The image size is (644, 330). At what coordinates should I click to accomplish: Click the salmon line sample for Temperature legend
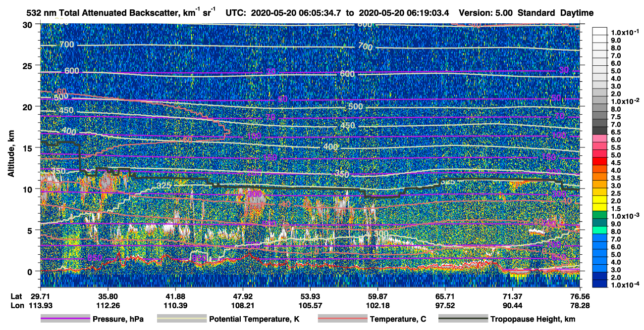pyautogui.click(x=342, y=319)
